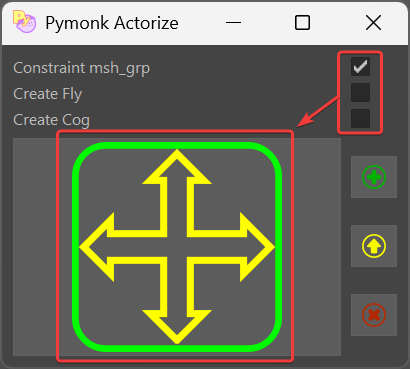Maximize the Pymonk Actorize window
410x369 pixels.
[x=302, y=23]
